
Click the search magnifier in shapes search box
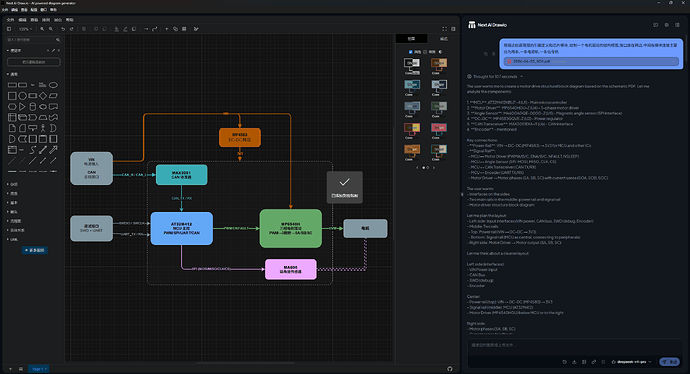tap(58, 40)
